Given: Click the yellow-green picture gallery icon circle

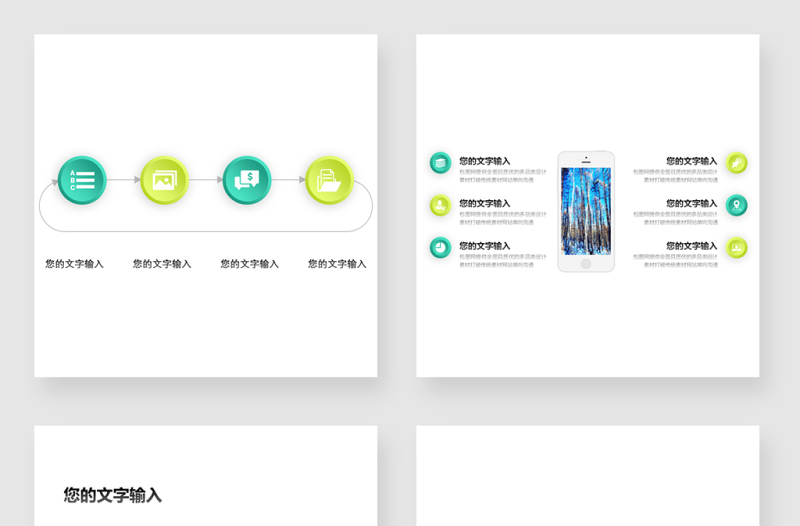Looking at the screenshot, I should tap(164, 180).
